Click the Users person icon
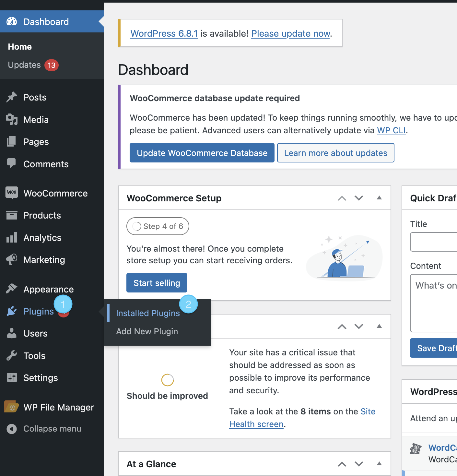The height and width of the screenshot is (476, 457). coord(12,333)
